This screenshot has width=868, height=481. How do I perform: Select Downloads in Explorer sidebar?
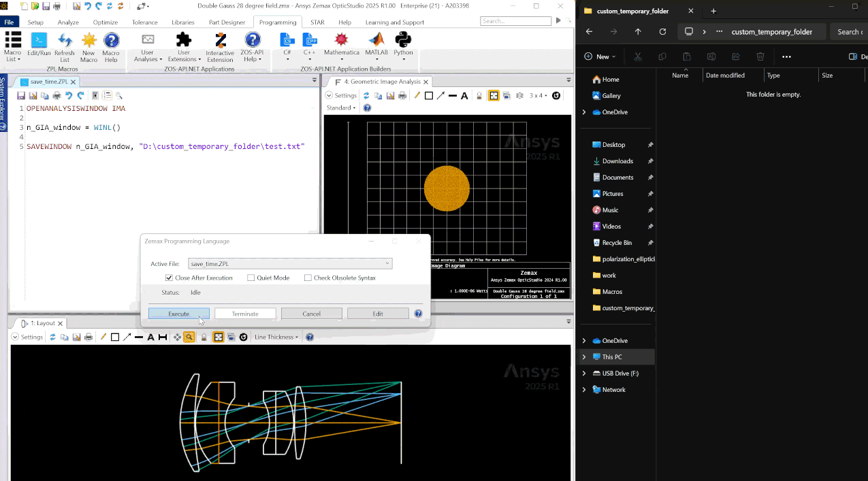click(617, 161)
